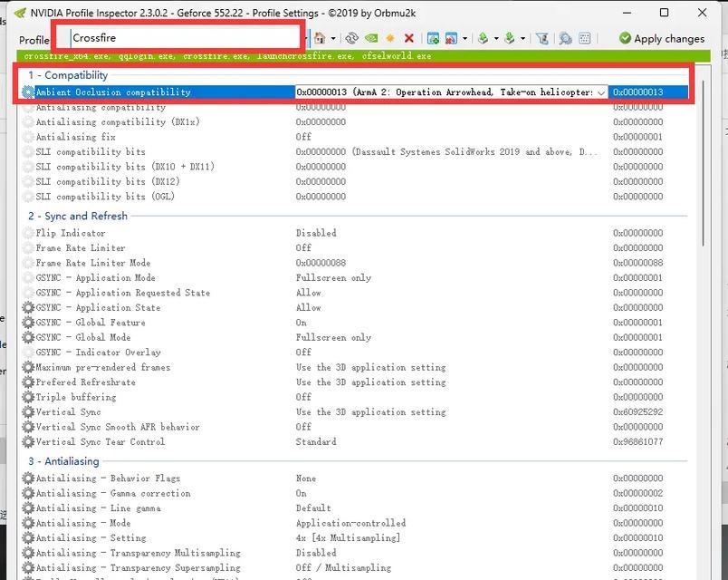Click the gear icon beside Prefered Refreshrate
Viewport: 728px width, 580px height.
28,382
